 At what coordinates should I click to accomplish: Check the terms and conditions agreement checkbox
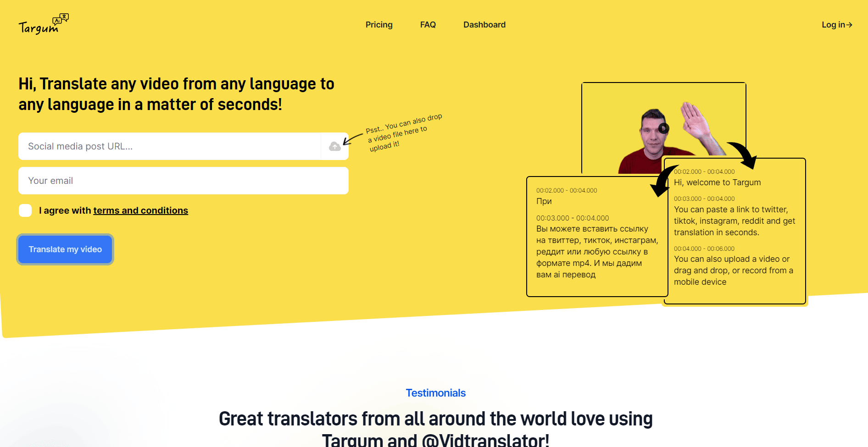25,210
